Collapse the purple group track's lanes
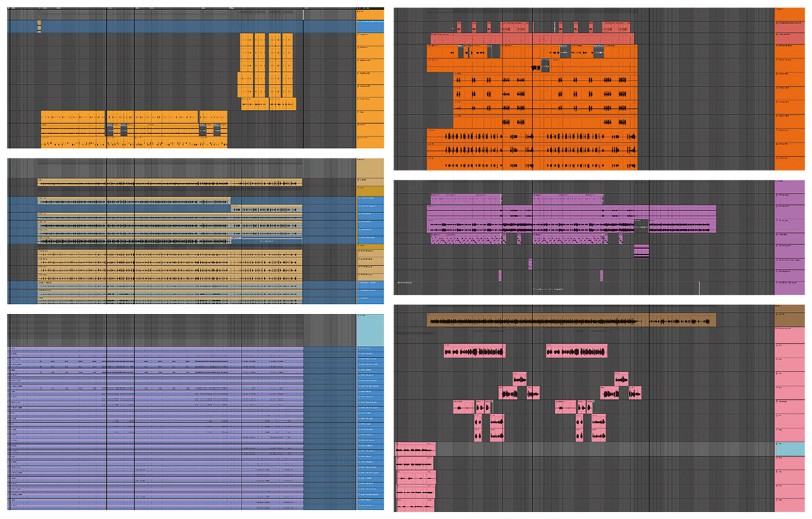The width and height of the screenshot is (812, 519). click(777, 181)
